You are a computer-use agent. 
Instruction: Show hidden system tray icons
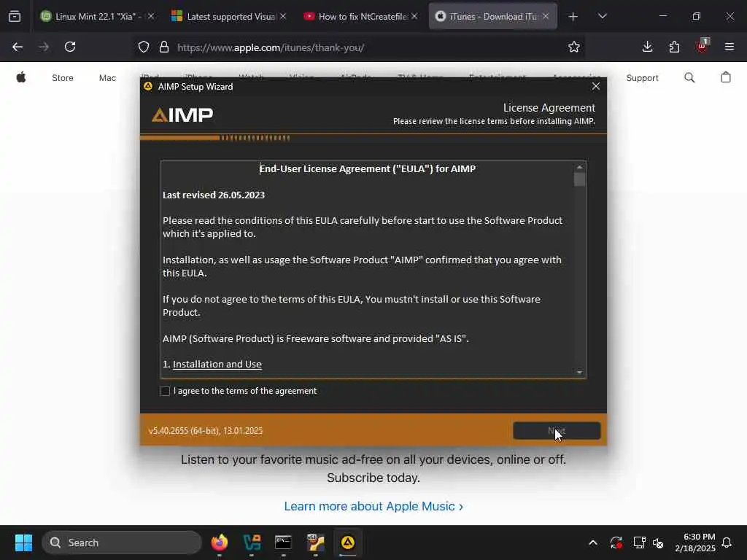point(593,542)
